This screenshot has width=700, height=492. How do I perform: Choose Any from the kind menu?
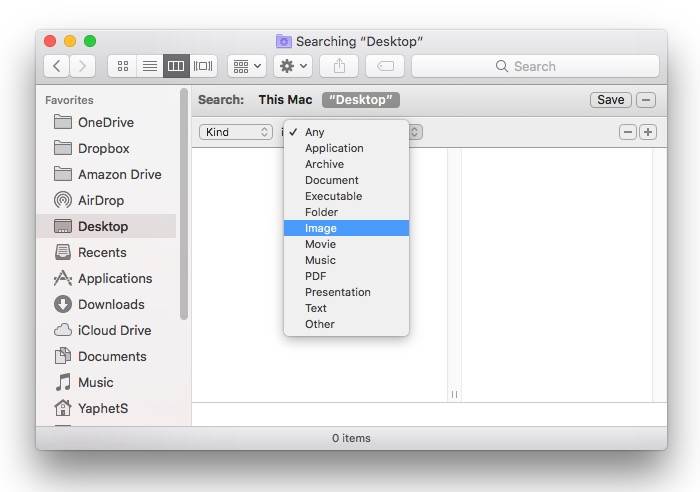[346, 132]
